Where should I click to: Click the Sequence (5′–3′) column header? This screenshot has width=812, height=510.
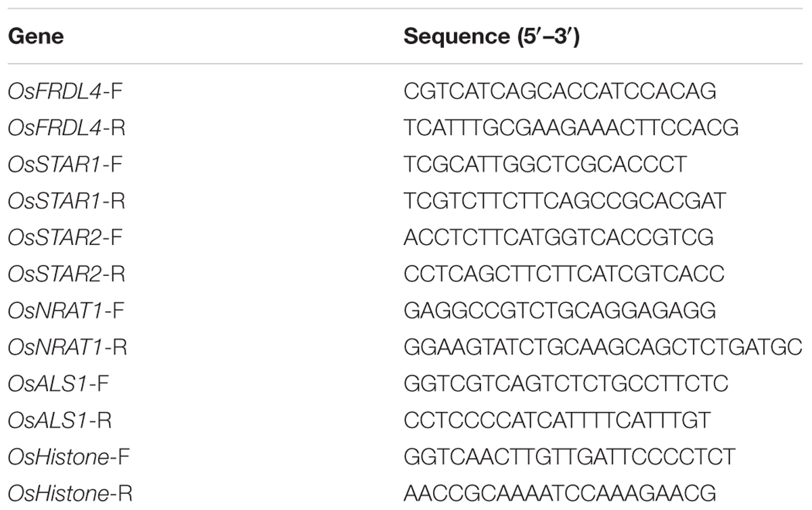[492, 37]
